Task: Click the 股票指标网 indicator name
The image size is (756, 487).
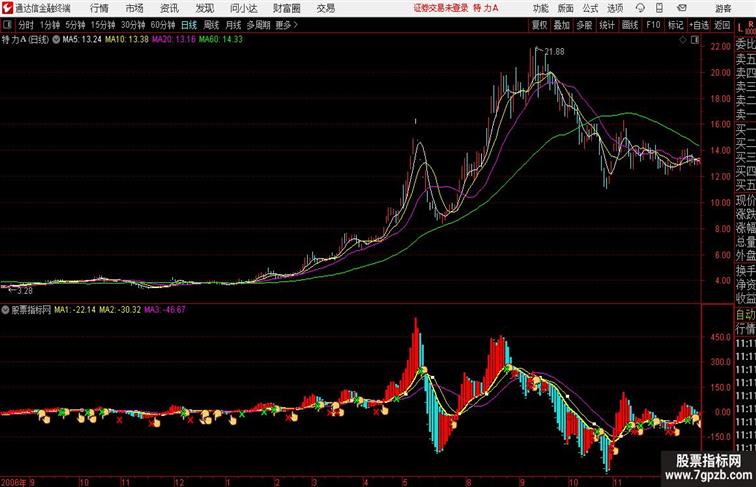Action: tap(31, 310)
